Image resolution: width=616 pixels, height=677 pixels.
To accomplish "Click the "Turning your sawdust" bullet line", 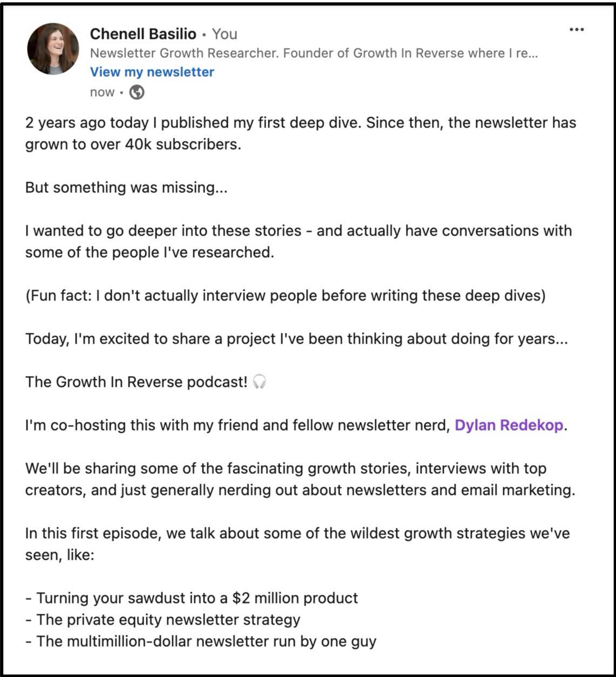I will (192, 598).
